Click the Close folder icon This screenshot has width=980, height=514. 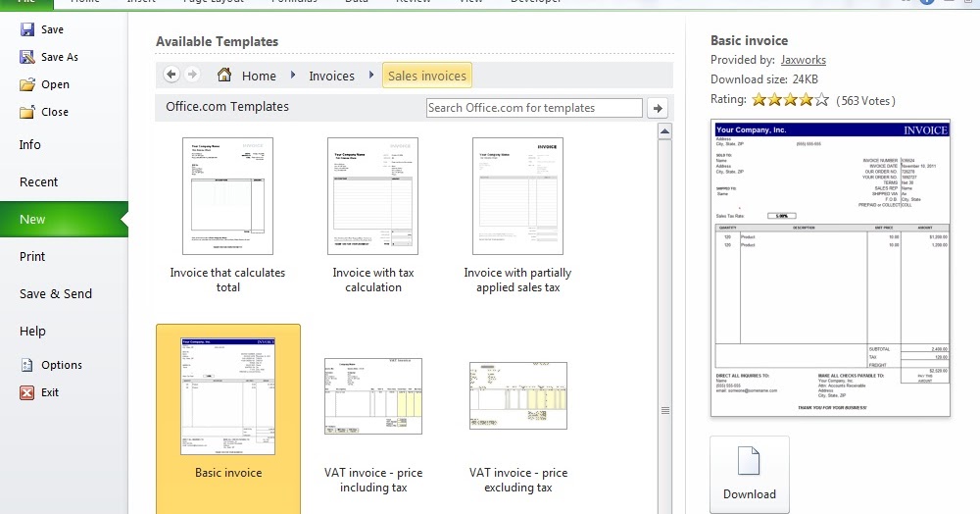click(x=26, y=112)
